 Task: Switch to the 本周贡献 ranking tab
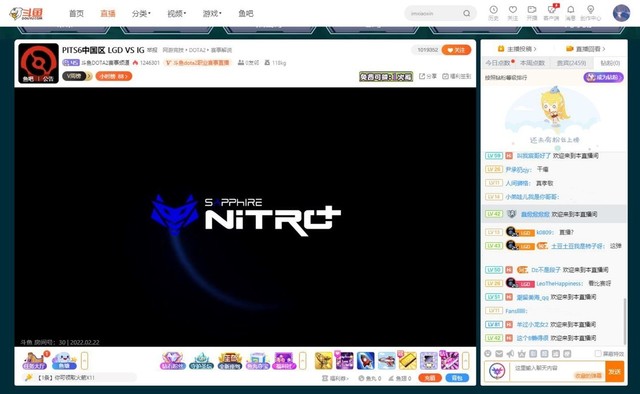532,63
